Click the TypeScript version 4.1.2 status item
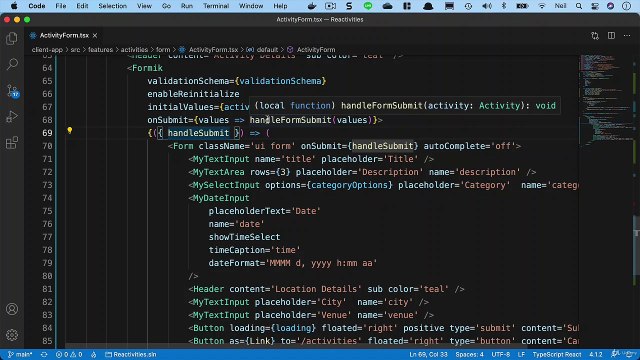This screenshot has width=640, height=360. pyautogui.click(x=596, y=354)
